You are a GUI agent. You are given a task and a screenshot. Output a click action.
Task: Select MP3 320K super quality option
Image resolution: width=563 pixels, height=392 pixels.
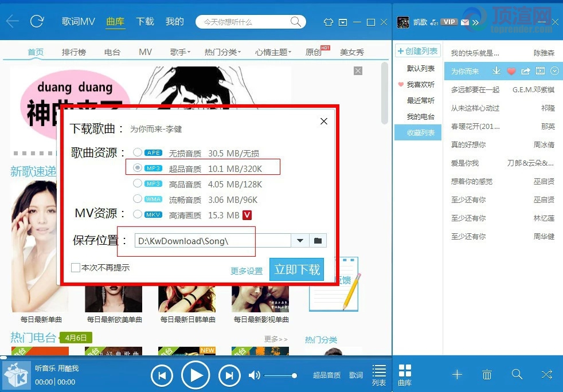click(138, 168)
